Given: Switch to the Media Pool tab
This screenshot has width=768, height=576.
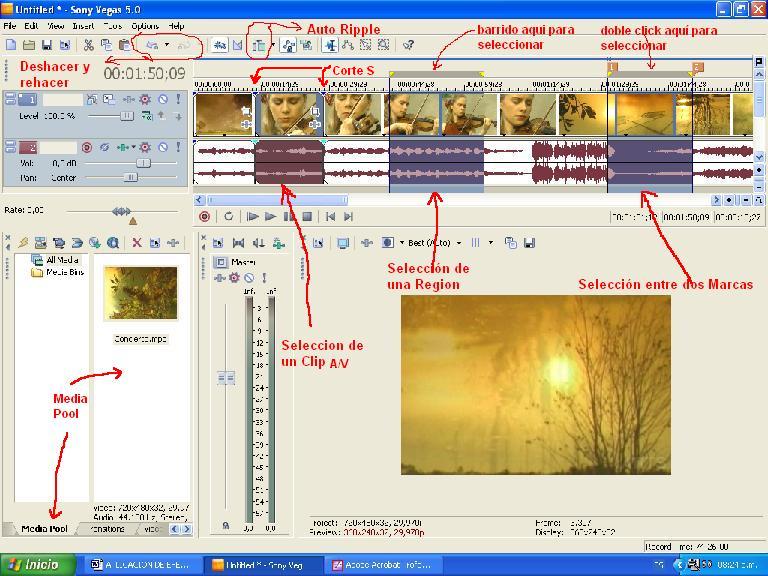Looking at the screenshot, I should click(x=45, y=528).
